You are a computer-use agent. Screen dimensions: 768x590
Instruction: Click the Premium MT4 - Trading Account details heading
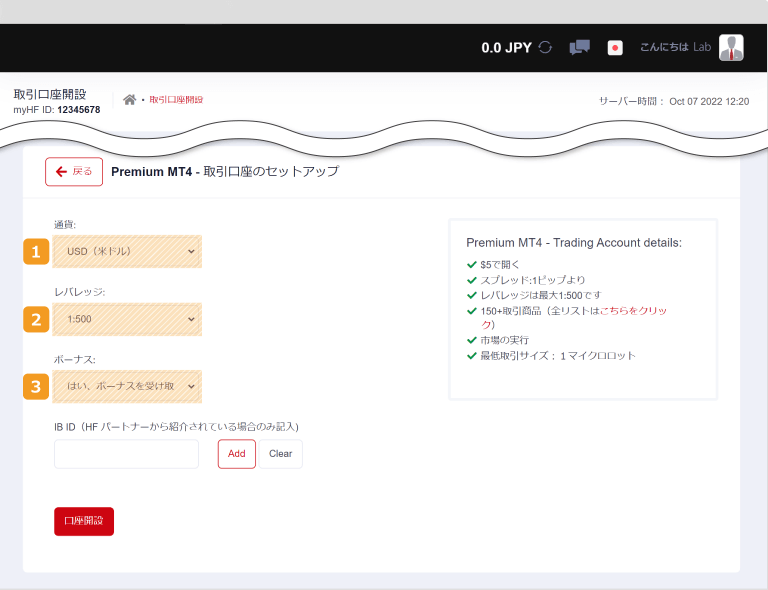[x=574, y=243]
